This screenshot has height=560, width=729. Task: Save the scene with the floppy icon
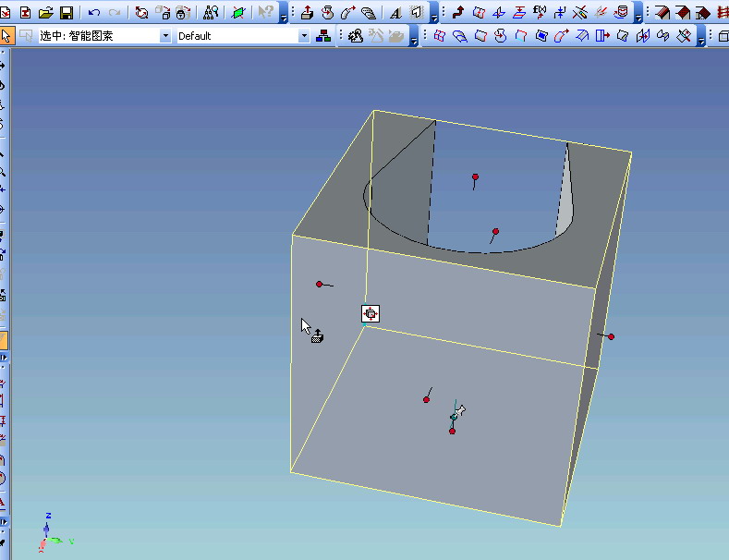pyautogui.click(x=67, y=12)
